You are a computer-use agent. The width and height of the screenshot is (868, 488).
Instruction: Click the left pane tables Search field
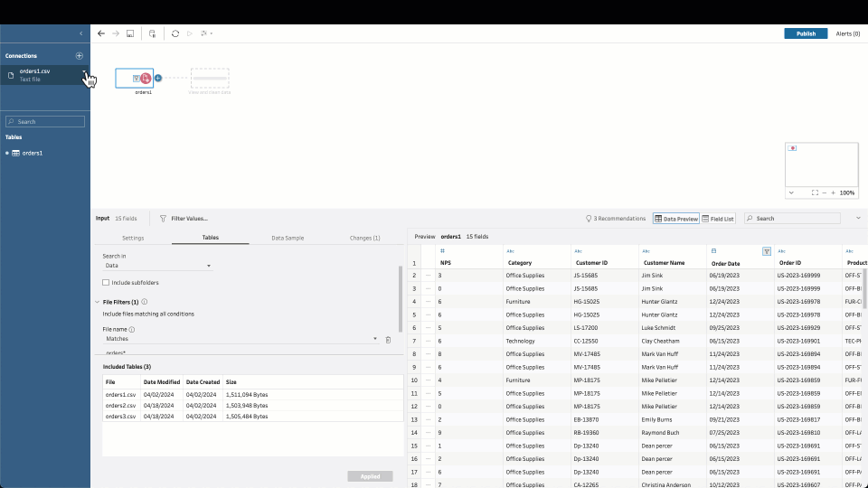pyautogui.click(x=45, y=122)
